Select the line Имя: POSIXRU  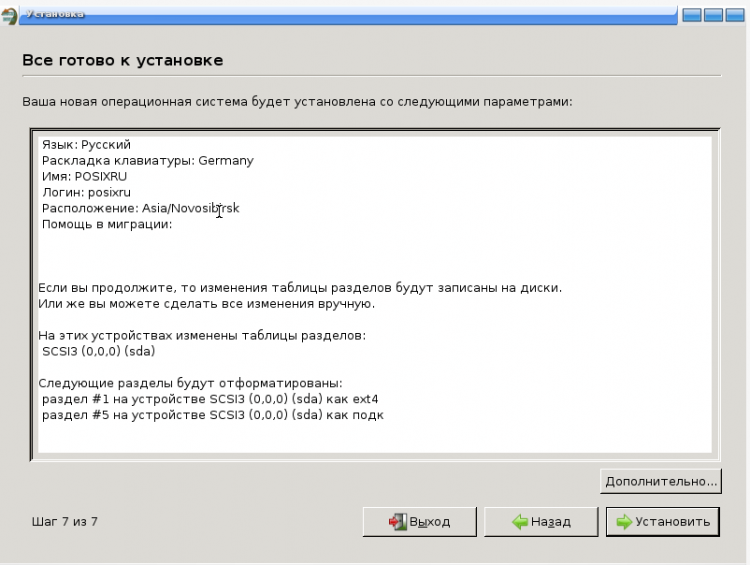[84, 177]
